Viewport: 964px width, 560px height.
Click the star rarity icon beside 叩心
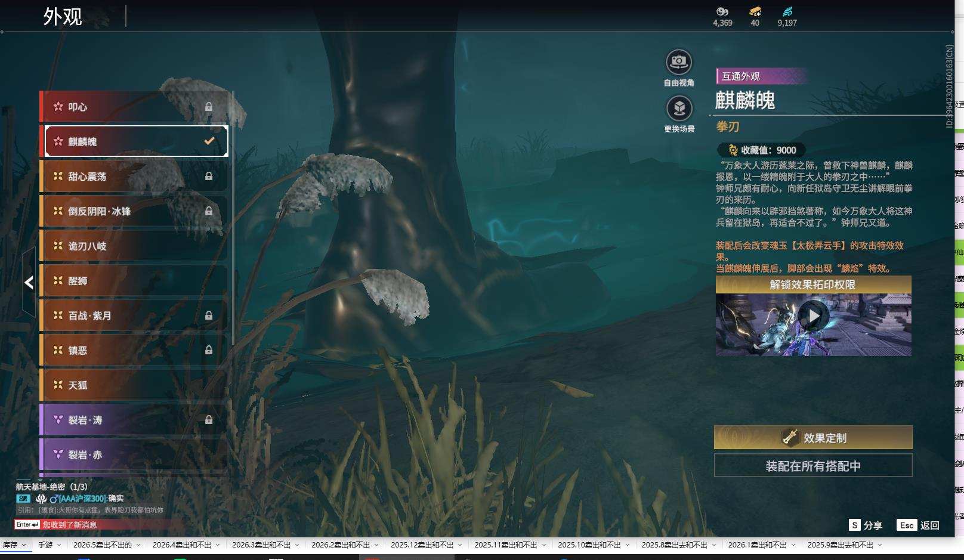58,107
